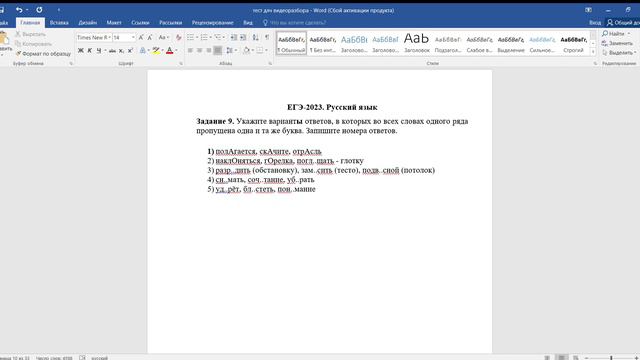Open the borders dropdown
The height and width of the screenshot is (360, 640).
266,50
